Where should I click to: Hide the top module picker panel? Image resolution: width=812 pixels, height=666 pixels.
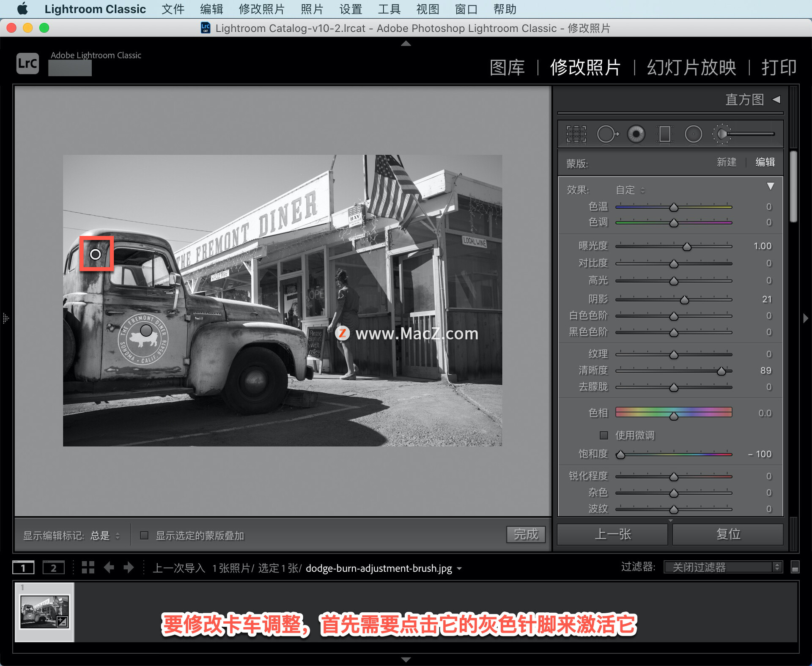406,43
